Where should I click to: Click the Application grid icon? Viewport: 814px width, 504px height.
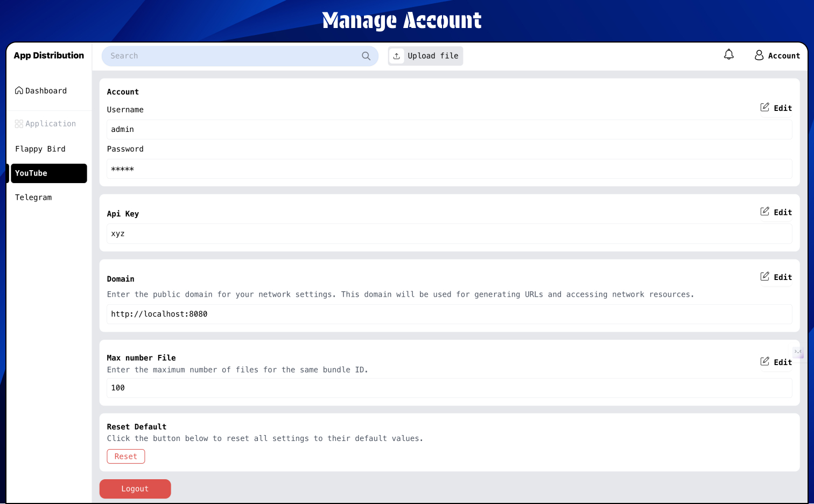[x=19, y=124]
